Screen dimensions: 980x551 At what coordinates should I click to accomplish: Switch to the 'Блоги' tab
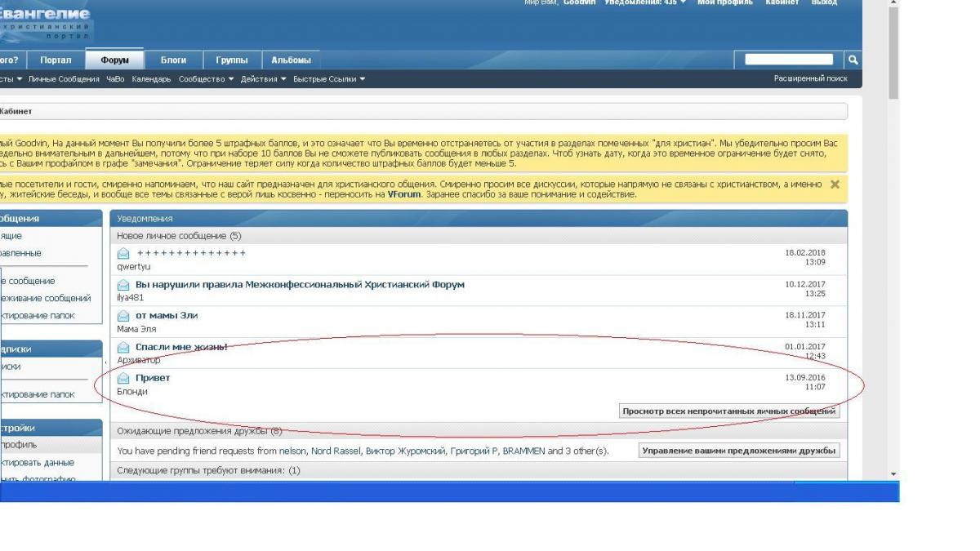pyautogui.click(x=173, y=60)
